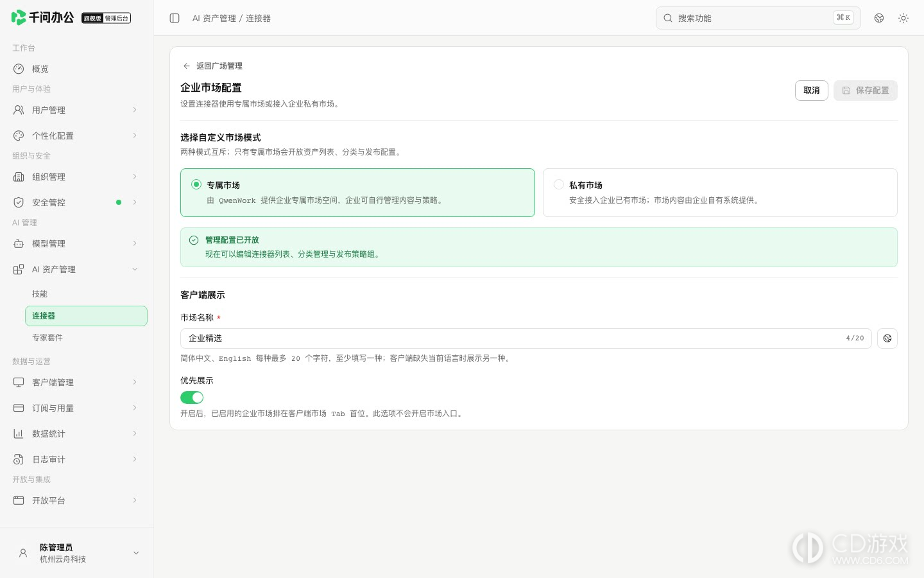Click the 管理配置已开放 notice heading
The image size is (924, 578).
point(232,240)
